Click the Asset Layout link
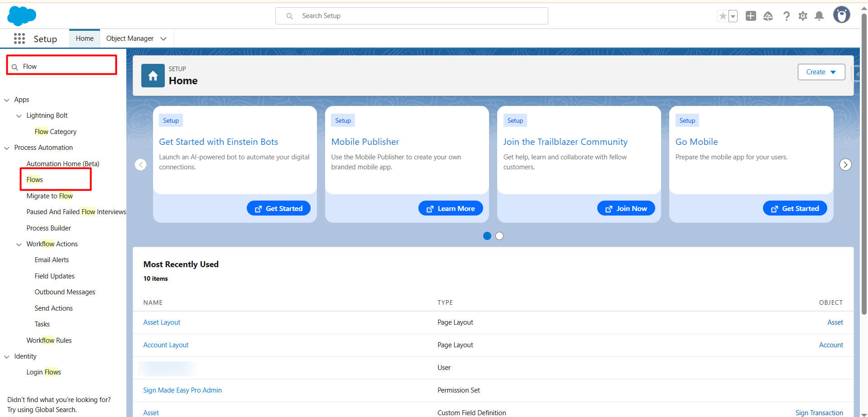Image resolution: width=868 pixels, height=417 pixels. [x=162, y=322]
